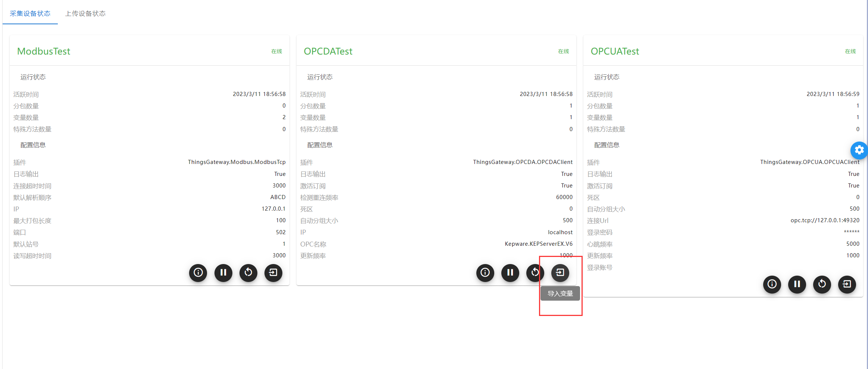Switch to 上传设备状态 tab
Screen dimensions: 868x369
pos(85,13)
